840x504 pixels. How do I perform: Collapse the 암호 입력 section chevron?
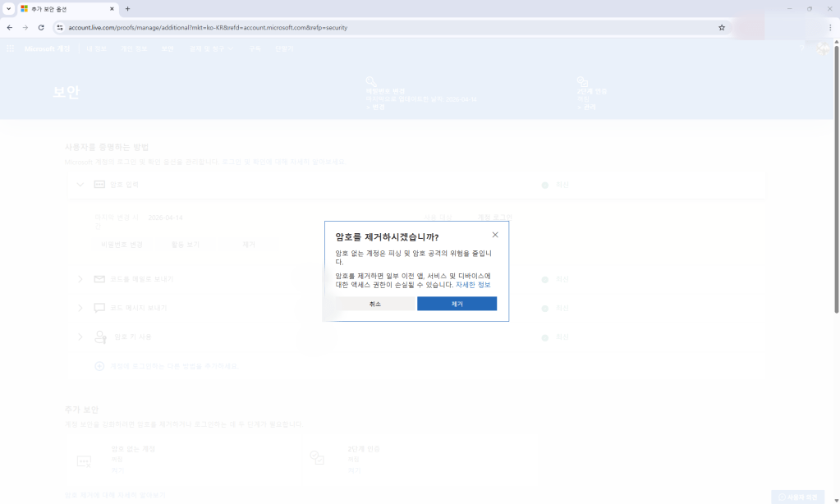[x=80, y=185]
